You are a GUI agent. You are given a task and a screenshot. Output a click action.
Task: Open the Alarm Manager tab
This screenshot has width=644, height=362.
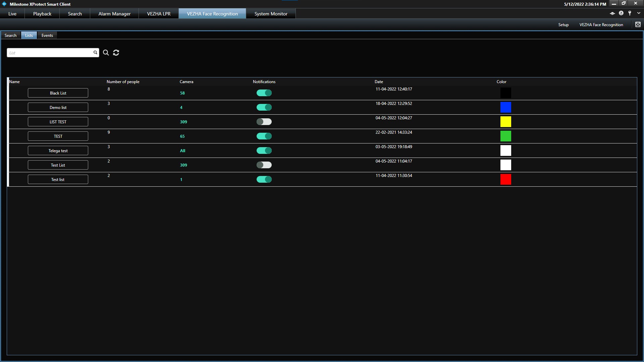(x=114, y=14)
